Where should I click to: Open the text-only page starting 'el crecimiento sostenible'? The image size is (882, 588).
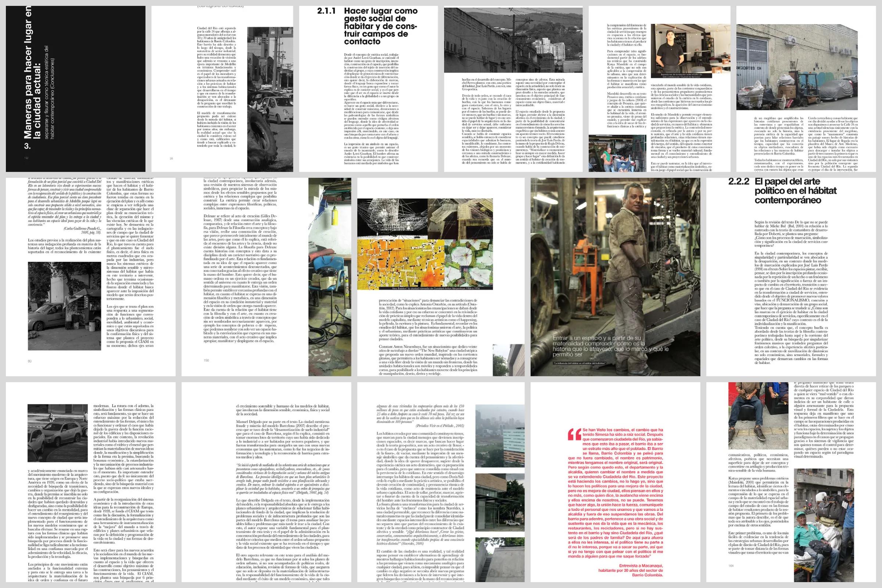coord(266,482)
